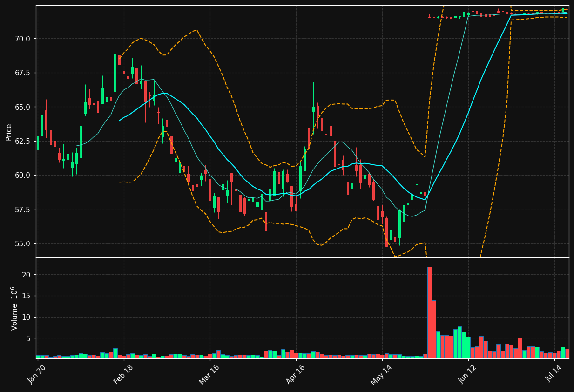Click the Jul 14 date label
This screenshot has height=392, width=574.
(x=554, y=374)
